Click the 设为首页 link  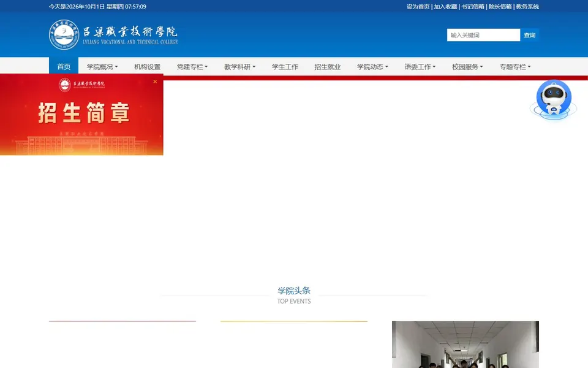pyautogui.click(x=418, y=6)
